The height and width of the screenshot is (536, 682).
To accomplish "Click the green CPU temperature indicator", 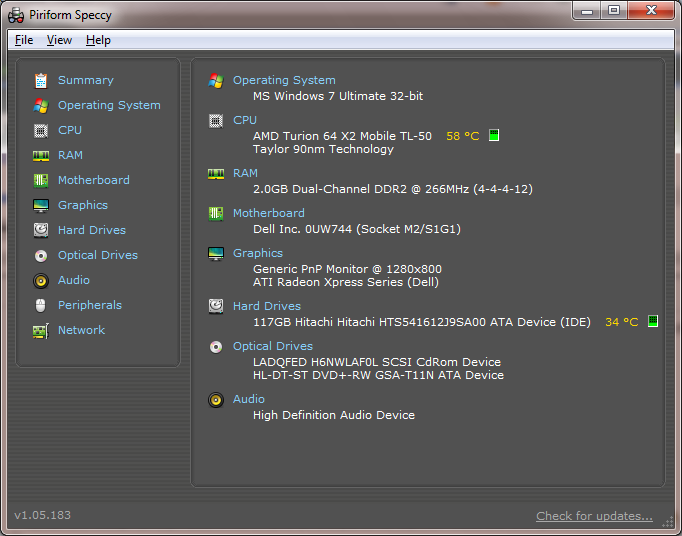I will point(494,135).
